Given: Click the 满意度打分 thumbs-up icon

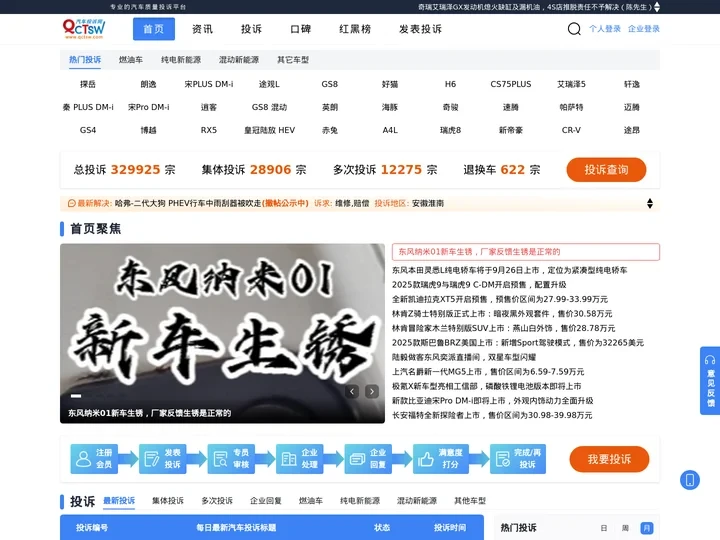Looking at the screenshot, I should coord(426,459).
